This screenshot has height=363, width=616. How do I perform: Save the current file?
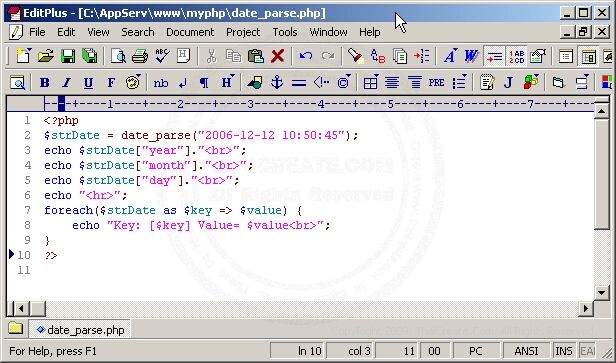coord(68,56)
